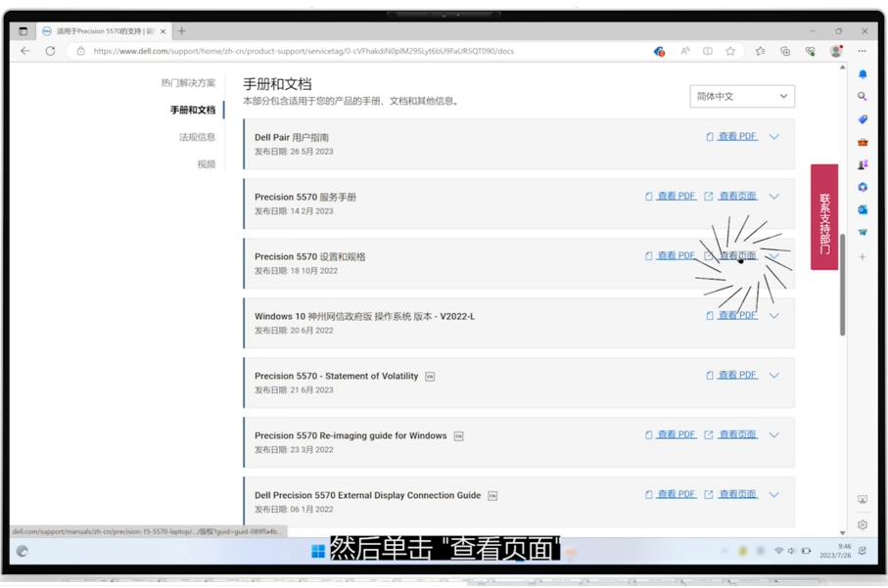Open the Shopping sidebar icon
Viewport: 888px width, 588px height.
point(863,119)
